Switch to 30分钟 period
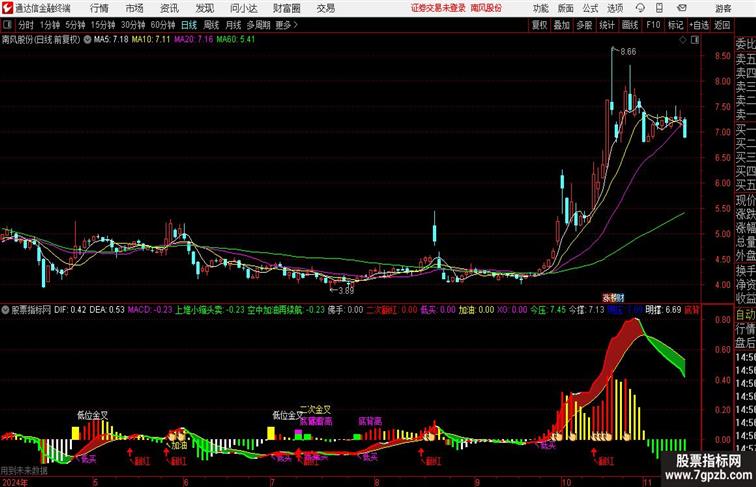This screenshot has height=487, width=756. 133,25
